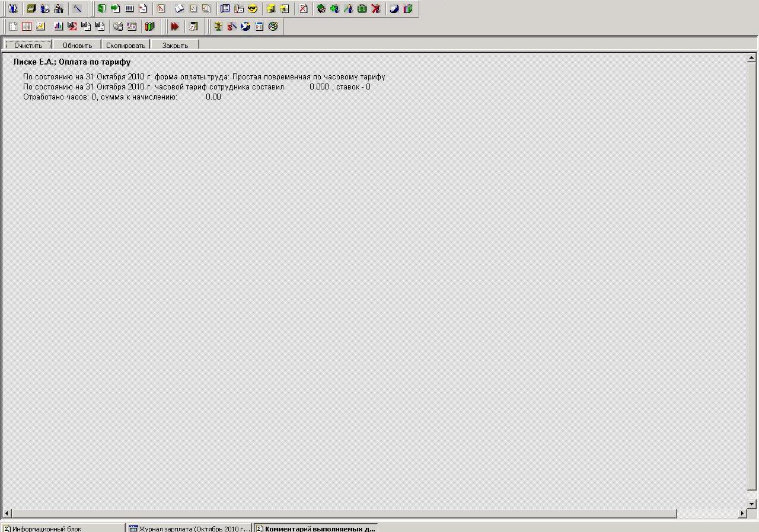Click the green briefcase toolbar icon
Screen dimensions: 759x532
coord(362,9)
